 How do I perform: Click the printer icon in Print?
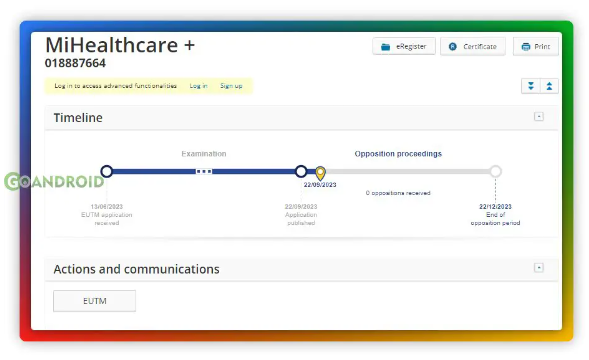point(526,47)
